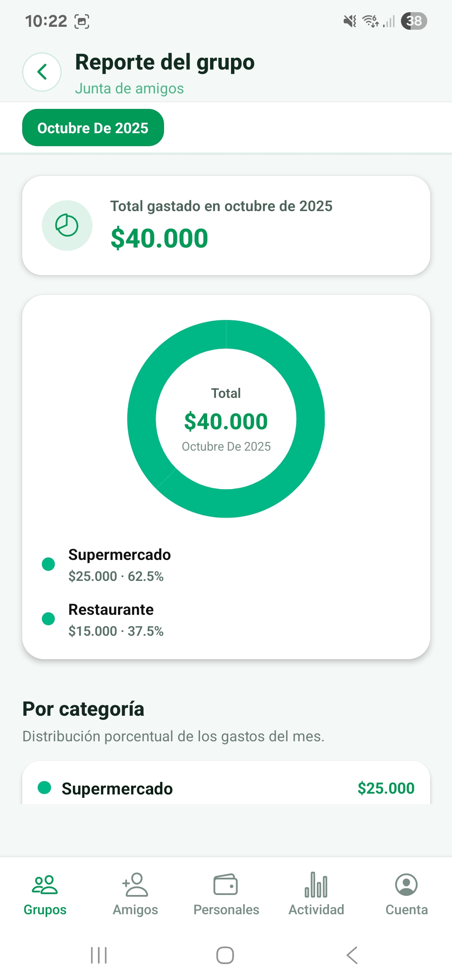Tap the back arrow button in header
This screenshot has height=980, width=452.
(42, 72)
